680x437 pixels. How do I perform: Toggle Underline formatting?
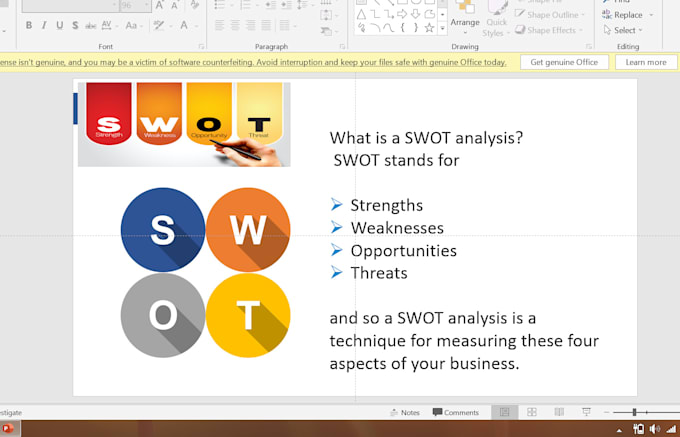pyautogui.click(x=59, y=25)
